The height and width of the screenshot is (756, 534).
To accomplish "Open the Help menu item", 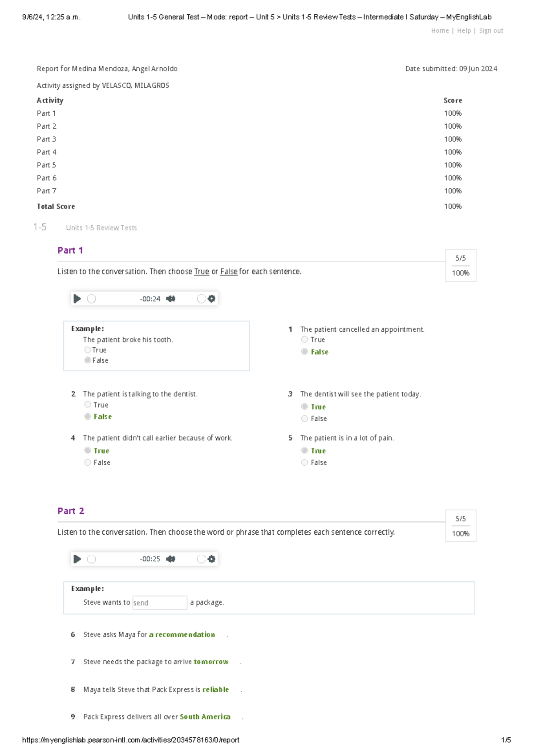I will (465, 30).
